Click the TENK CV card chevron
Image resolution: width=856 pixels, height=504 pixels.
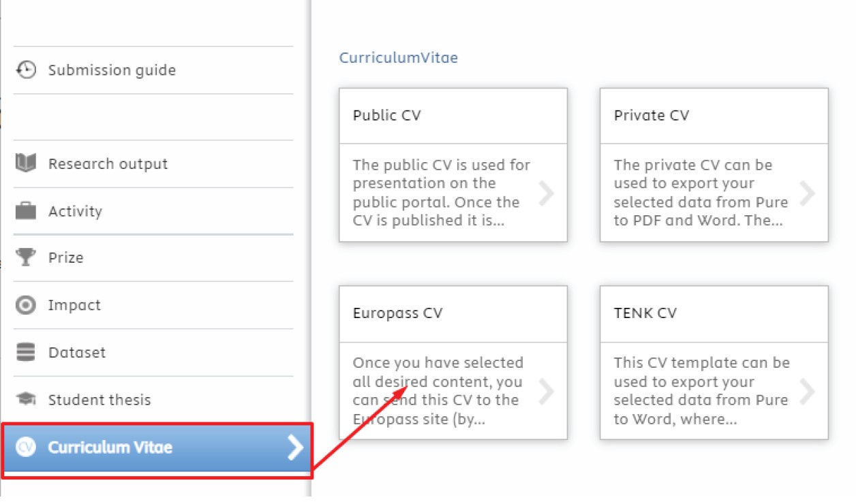point(807,391)
